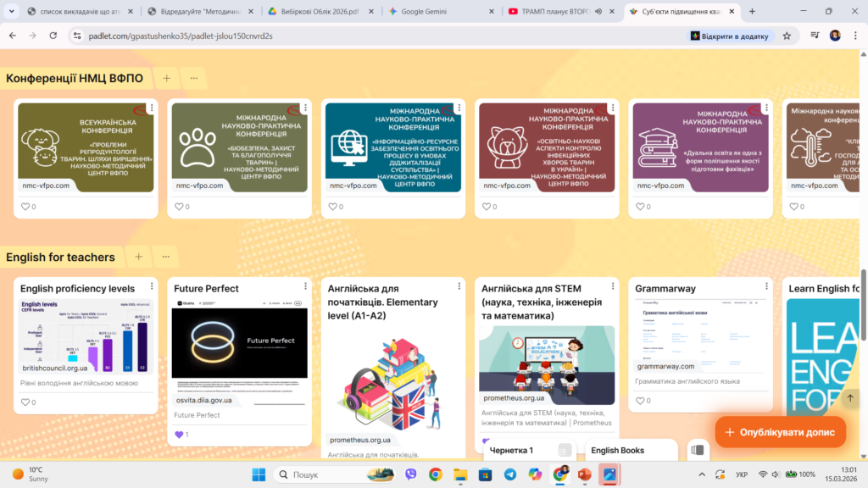Image resolution: width=868 pixels, height=488 pixels.
Task: Open three-dot menu on Future Perfect card
Action: (305, 286)
